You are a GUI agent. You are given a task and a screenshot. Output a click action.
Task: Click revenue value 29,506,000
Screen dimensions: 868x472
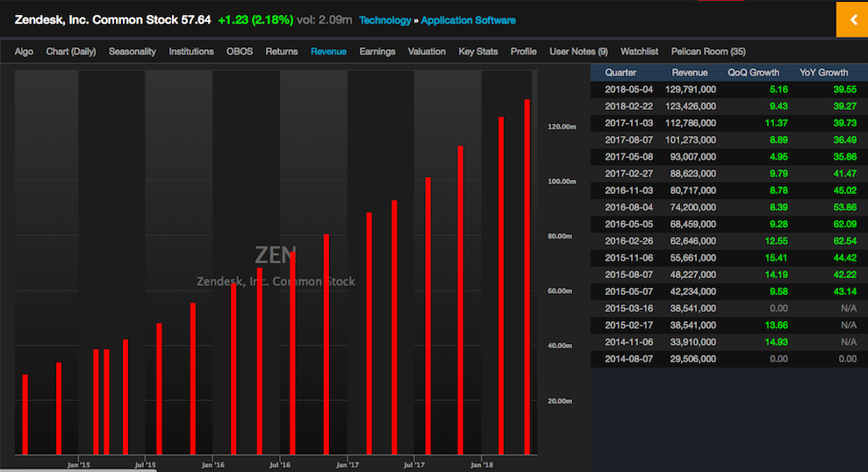(693, 359)
